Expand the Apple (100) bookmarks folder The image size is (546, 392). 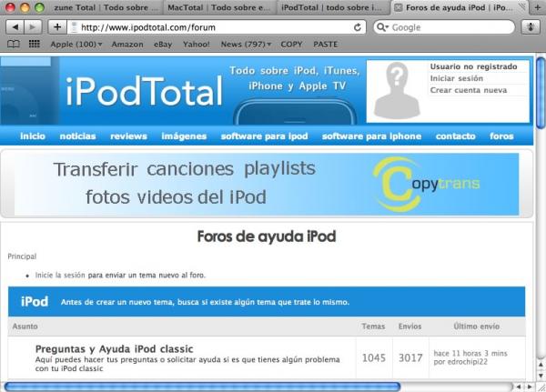pyautogui.click(x=76, y=45)
